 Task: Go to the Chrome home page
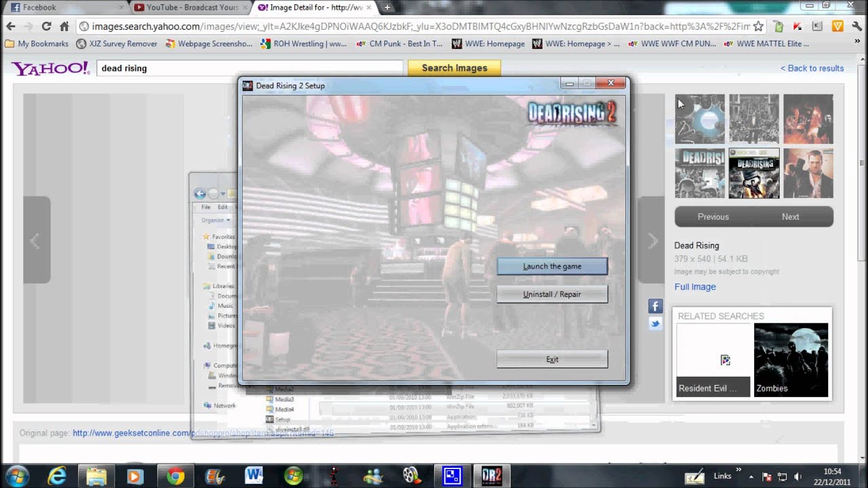64,26
